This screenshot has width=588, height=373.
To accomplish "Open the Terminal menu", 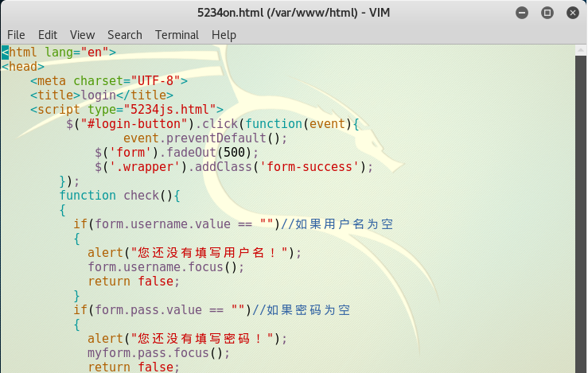I will pyautogui.click(x=177, y=35).
